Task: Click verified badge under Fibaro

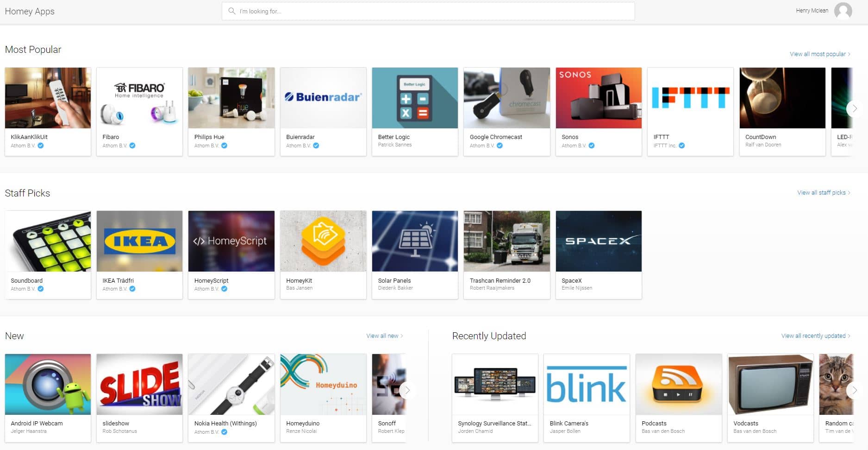Action: tap(132, 146)
